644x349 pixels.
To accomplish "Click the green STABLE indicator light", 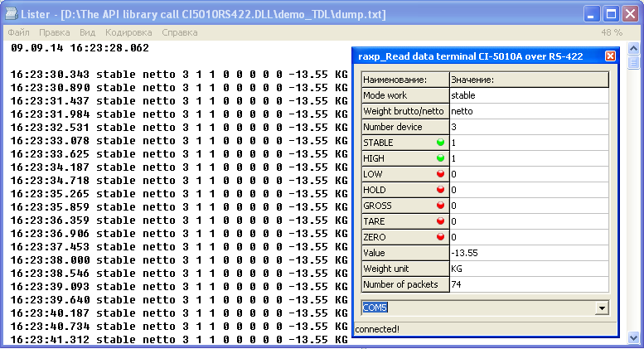I will (440, 142).
